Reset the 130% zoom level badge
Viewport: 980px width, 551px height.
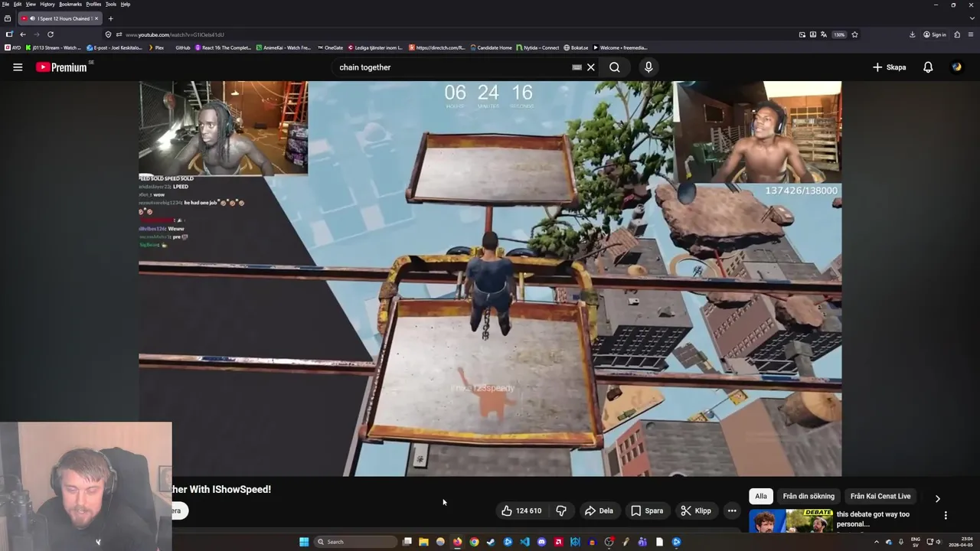pyautogui.click(x=839, y=34)
